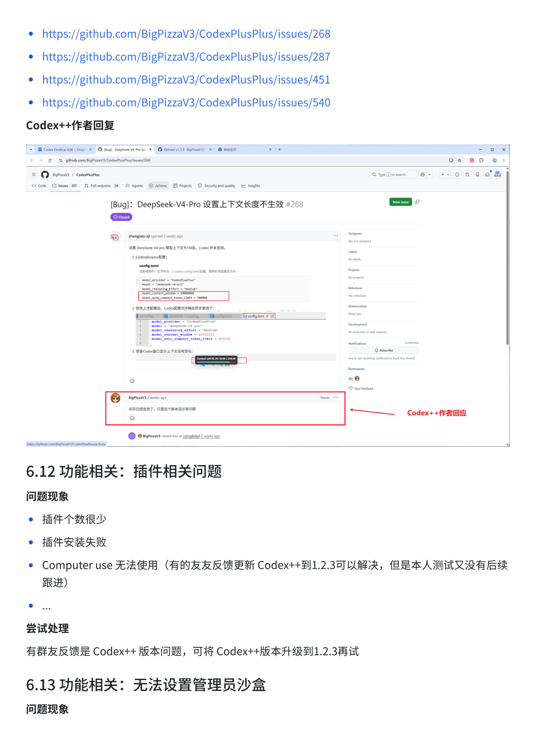
Task: Select the Development sidebar heading
Action: (x=358, y=325)
